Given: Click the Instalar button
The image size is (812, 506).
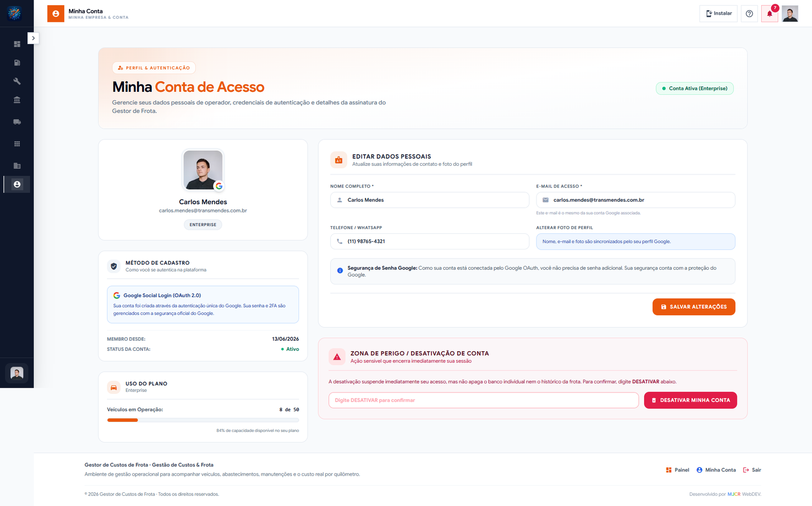Looking at the screenshot, I should pos(718,14).
